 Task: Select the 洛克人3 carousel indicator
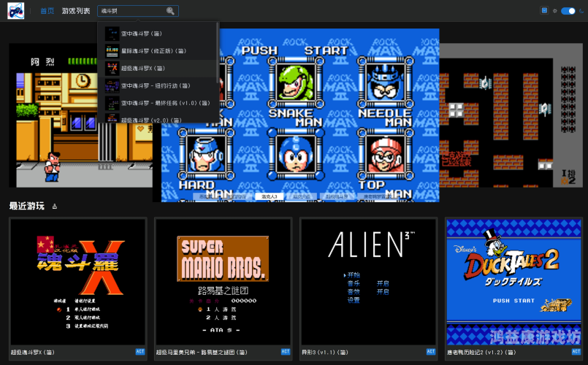[x=270, y=196]
